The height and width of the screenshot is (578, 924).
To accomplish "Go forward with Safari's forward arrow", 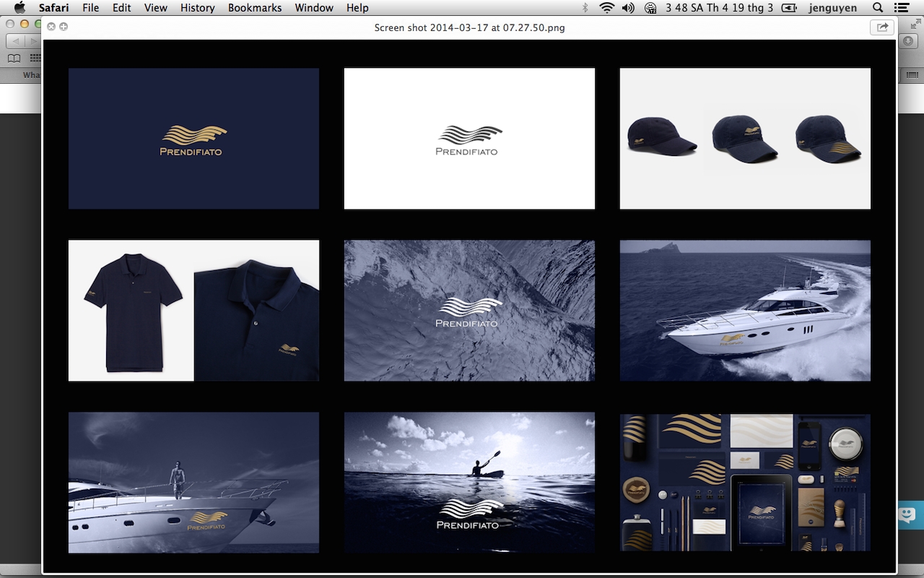I will pos(33,41).
